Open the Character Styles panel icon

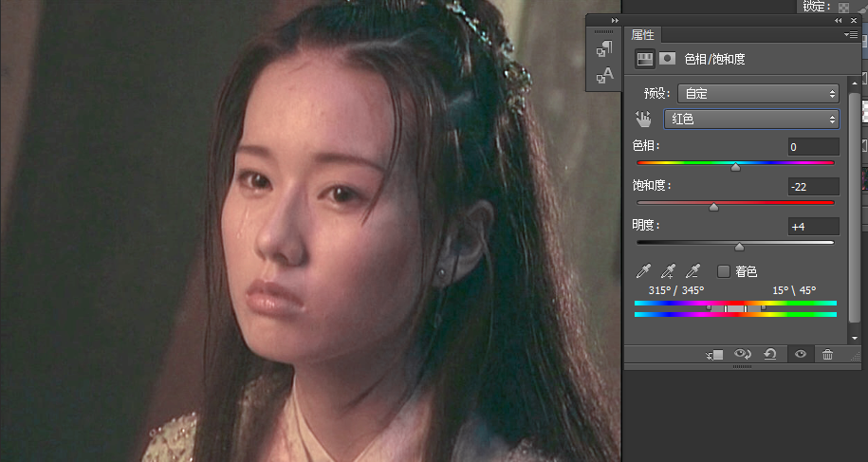coord(604,75)
